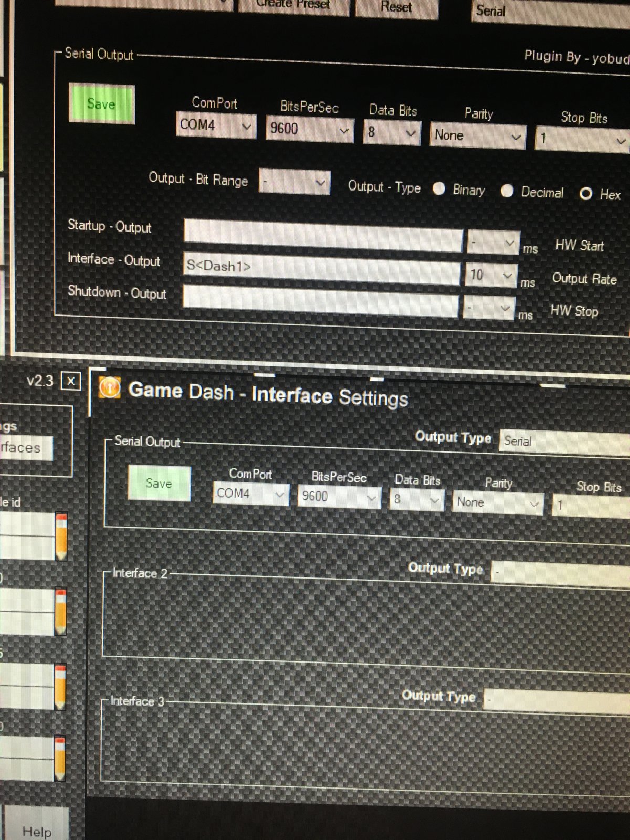Screen dimensions: 630x840
Task: Open BitsPerSec dropdown in Interface Settings window
Action: (x=339, y=497)
